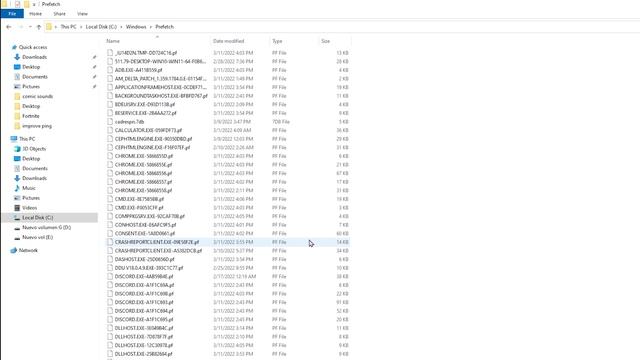Expand chevron after This PC in address bar
The width and height of the screenshot is (640, 360).
pyautogui.click(x=81, y=27)
